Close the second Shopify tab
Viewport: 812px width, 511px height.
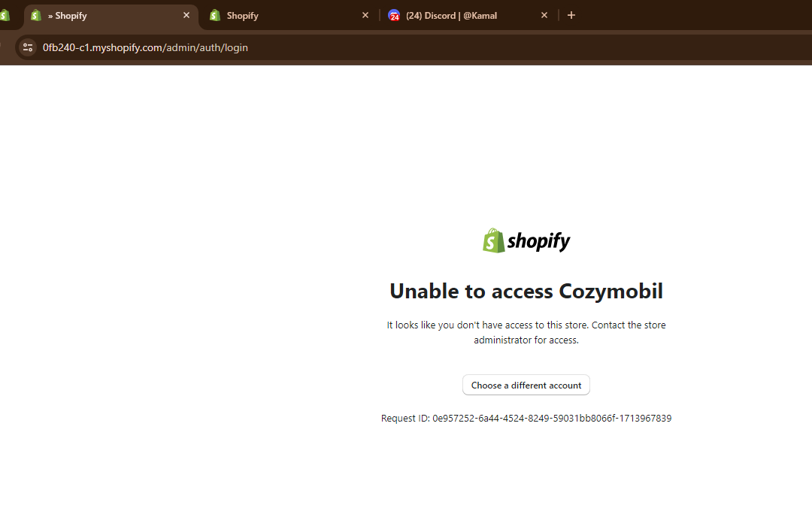(x=365, y=15)
